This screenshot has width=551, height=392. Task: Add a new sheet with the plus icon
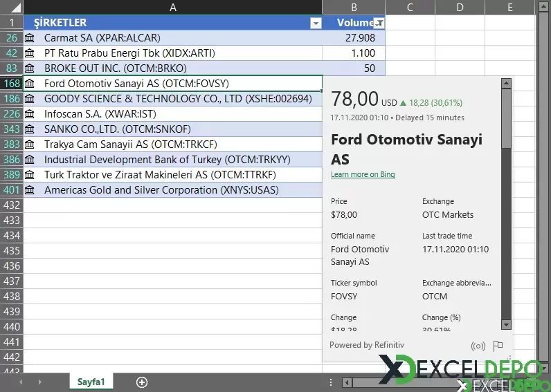click(142, 382)
